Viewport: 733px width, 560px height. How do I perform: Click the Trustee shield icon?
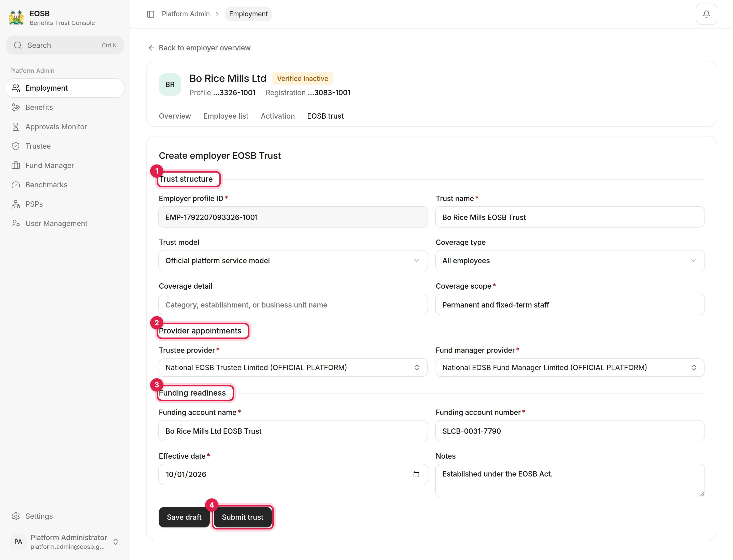point(16,146)
